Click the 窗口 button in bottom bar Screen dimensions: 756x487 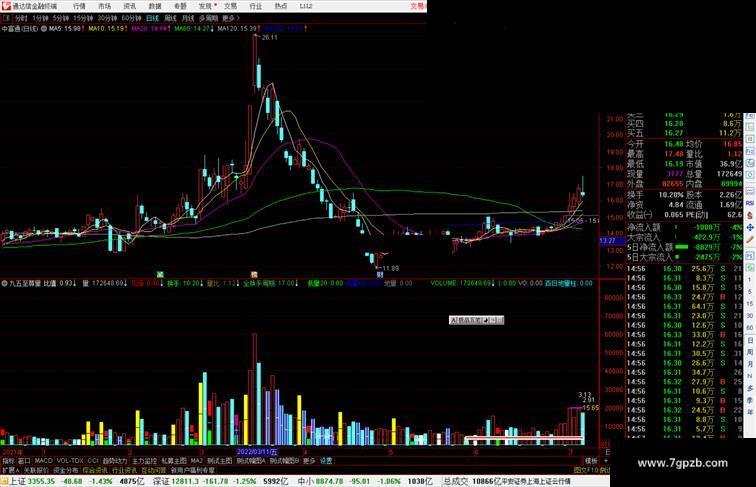pos(24,461)
